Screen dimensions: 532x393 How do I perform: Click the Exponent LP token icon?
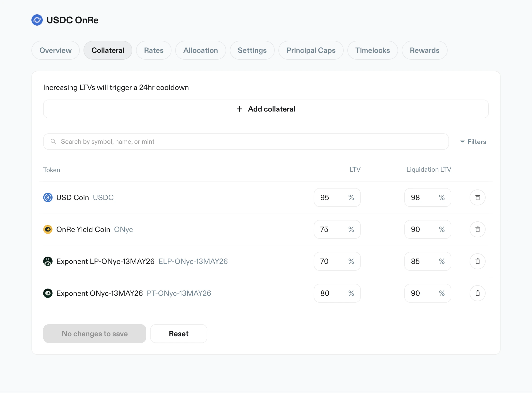pyautogui.click(x=48, y=261)
